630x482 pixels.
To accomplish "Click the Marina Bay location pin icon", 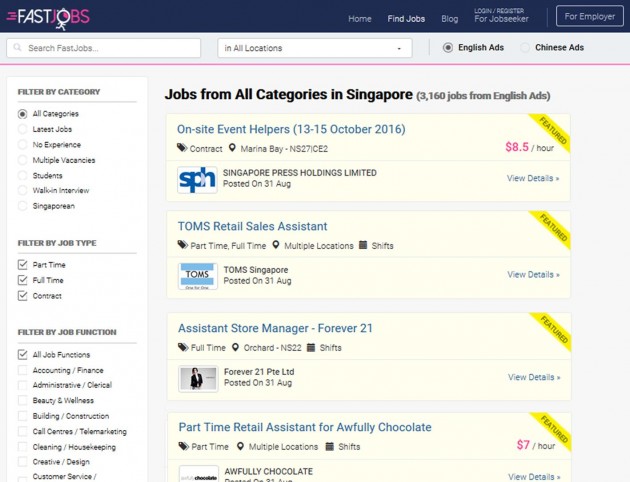I will tap(233, 148).
